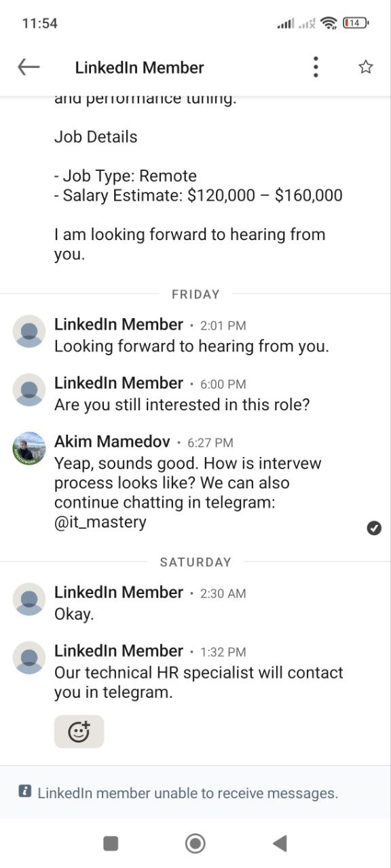Image resolution: width=391 pixels, height=868 pixels.
Task: Select the @it_mastery telegram handle text
Action: point(100,522)
